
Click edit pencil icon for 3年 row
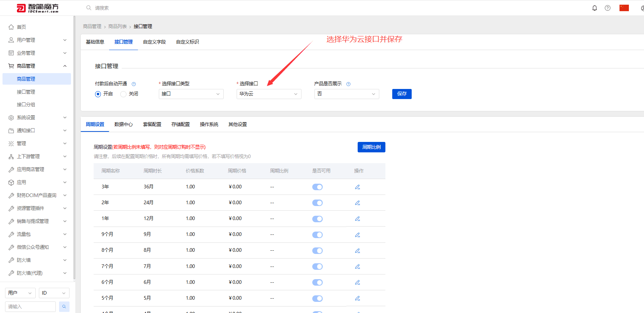click(x=357, y=187)
